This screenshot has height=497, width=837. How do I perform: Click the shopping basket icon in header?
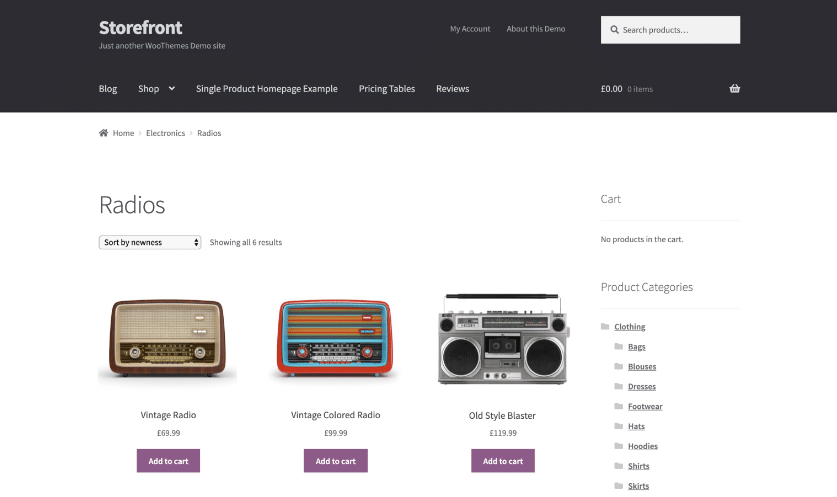tap(735, 89)
